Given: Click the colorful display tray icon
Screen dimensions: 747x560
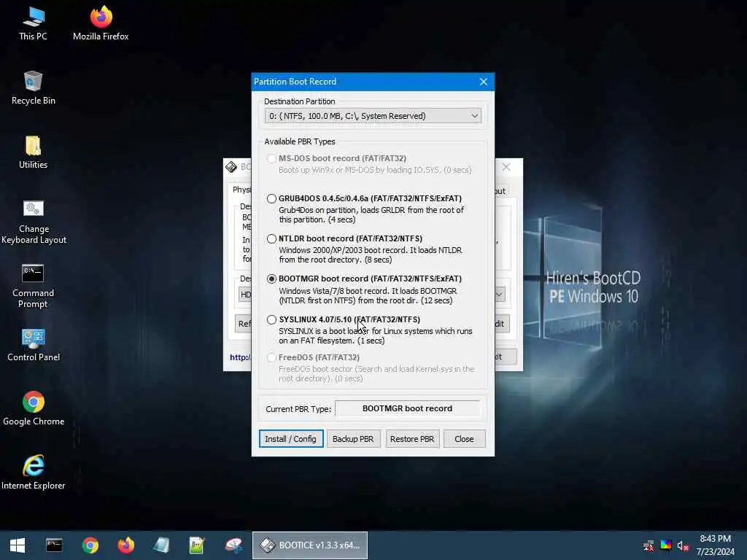Looking at the screenshot, I should click(x=666, y=545).
